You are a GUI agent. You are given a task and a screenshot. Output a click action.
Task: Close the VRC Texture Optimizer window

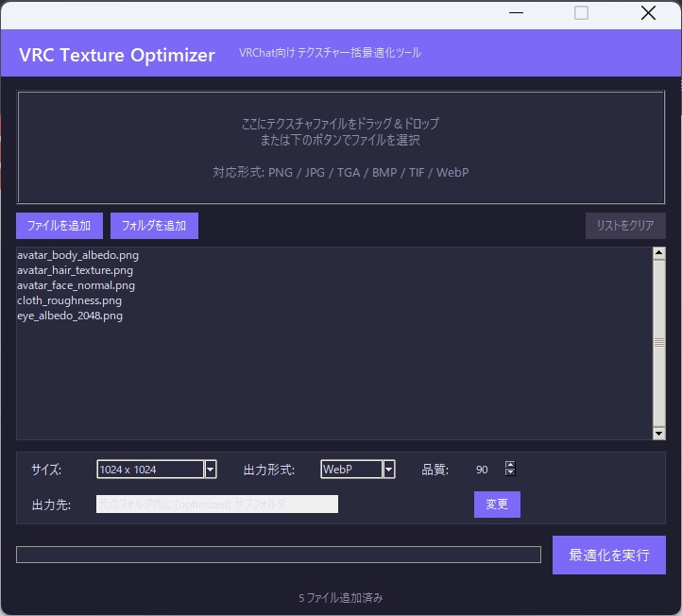pos(648,13)
